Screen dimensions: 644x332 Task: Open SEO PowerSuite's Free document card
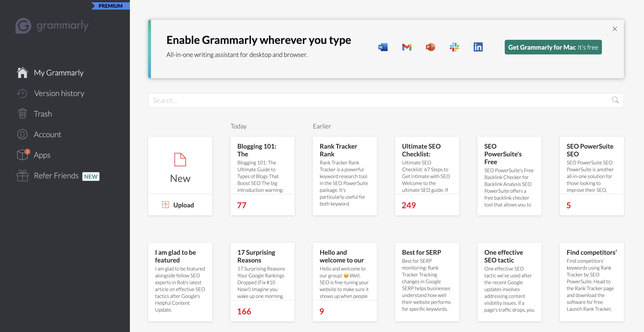pos(509,176)
